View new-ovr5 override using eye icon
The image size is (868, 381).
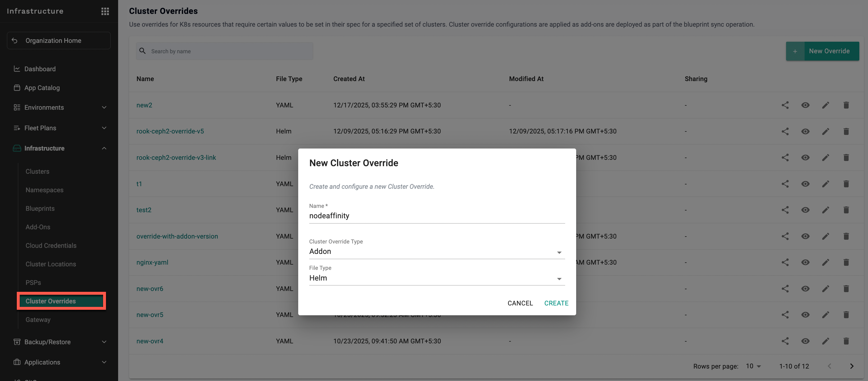805,315
